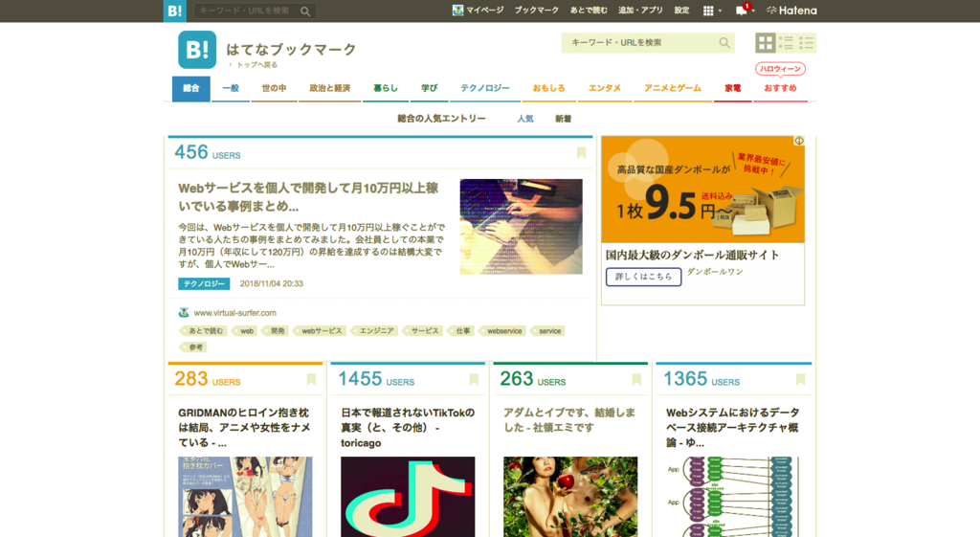The width and height of the screenshot is (980, 537).
Task: Select the 学び category tab
Action: tap(430, 89)
